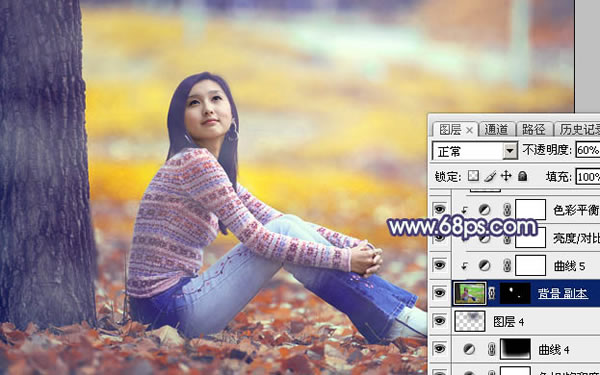Image resolution: width=600 pixels, height=375 pixels.
Task: Hide the 亮度/对比 layer via eye icon
Action: pyautogui.click(x=439, y=238)
